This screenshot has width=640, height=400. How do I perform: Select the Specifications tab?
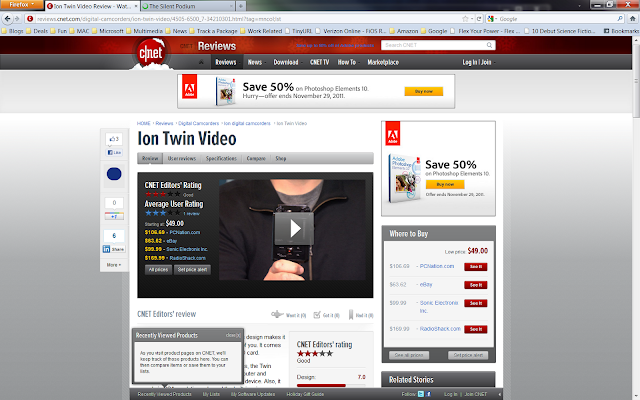point(221,158)
